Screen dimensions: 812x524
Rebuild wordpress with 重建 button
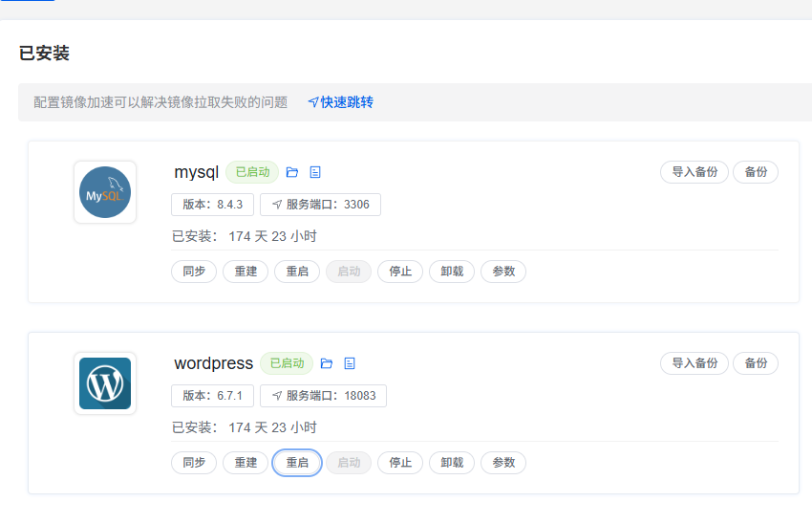tap(246, 463)
